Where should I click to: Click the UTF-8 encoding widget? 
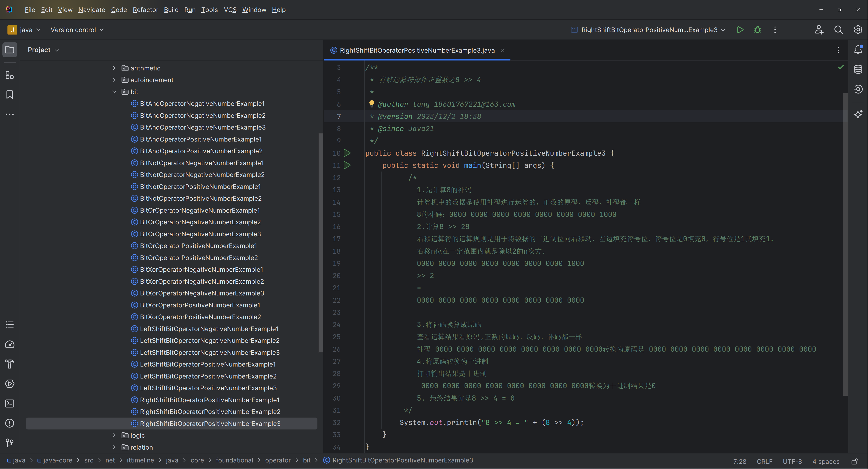(x=792, y=461)
